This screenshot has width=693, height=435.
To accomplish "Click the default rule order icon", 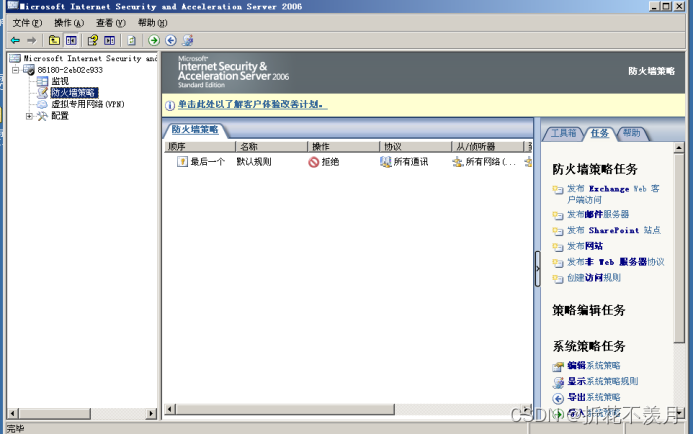I will pos(182,162).
